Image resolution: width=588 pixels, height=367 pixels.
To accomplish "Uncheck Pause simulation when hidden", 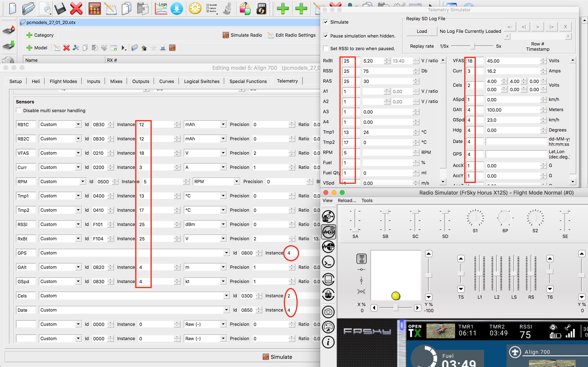I will click(326, 36).
